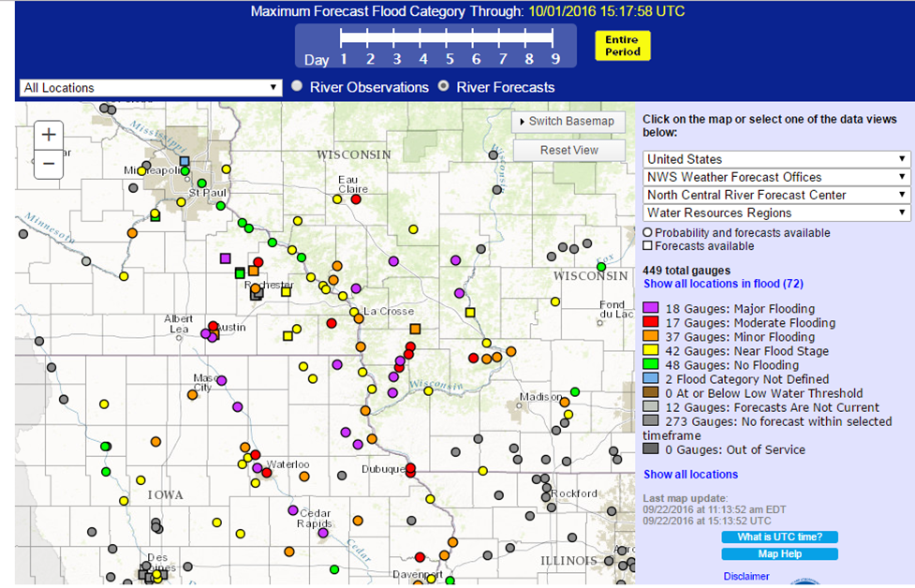This screenshot has height=588, width=915.
Task: Click the green gauge marker northeast of Madison
Action: (x=575, y=392)
